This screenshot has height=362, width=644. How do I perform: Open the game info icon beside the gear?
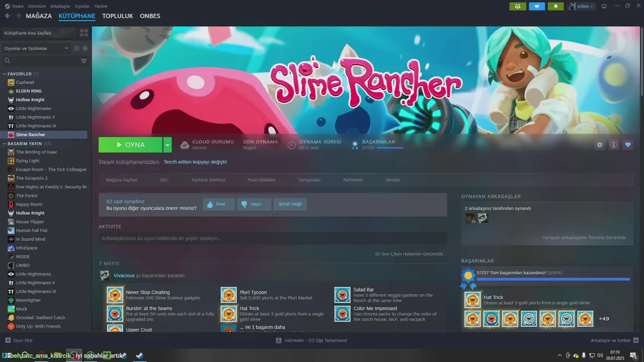pyautogui.click(x=614, y=145)
